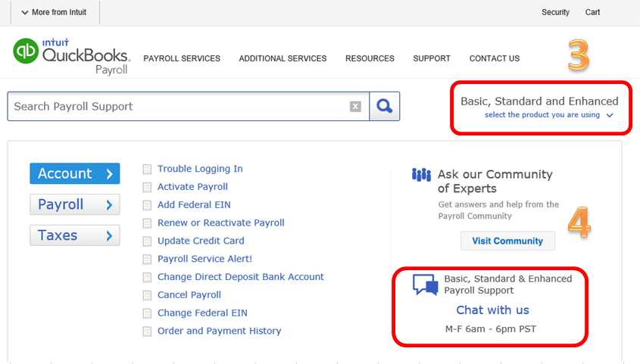Go to the Security link
Viewport: 640px width, 364px height.
pyautogui.click(x=555, y=12)
